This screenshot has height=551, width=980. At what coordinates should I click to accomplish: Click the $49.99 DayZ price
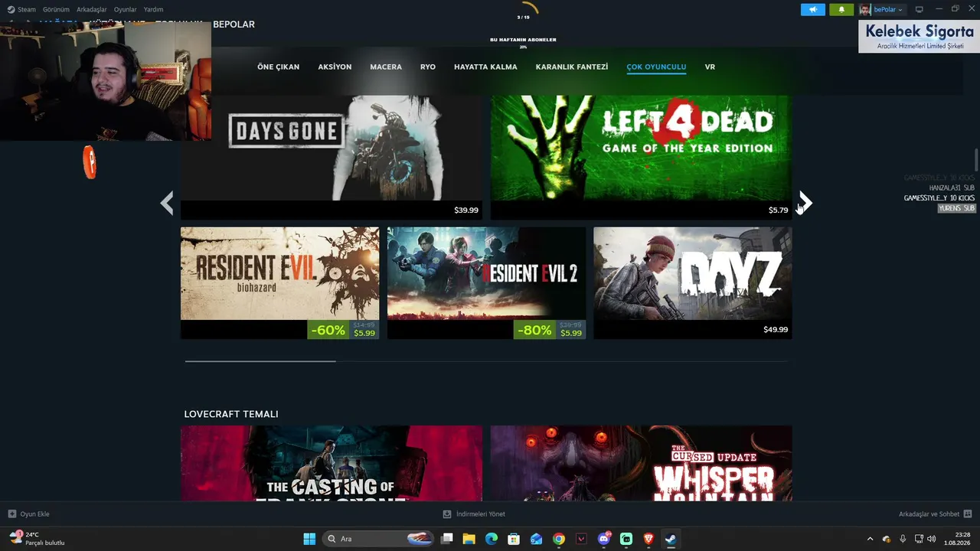coord(776,330)
